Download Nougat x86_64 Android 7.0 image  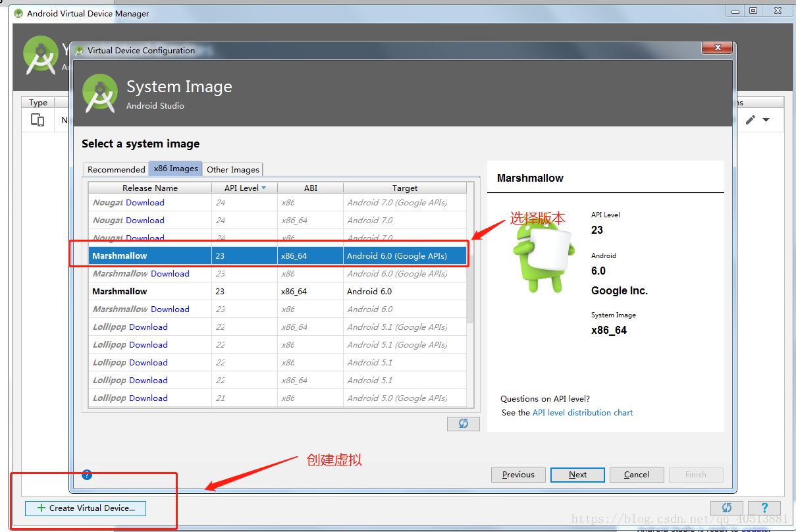click(145, 220)
